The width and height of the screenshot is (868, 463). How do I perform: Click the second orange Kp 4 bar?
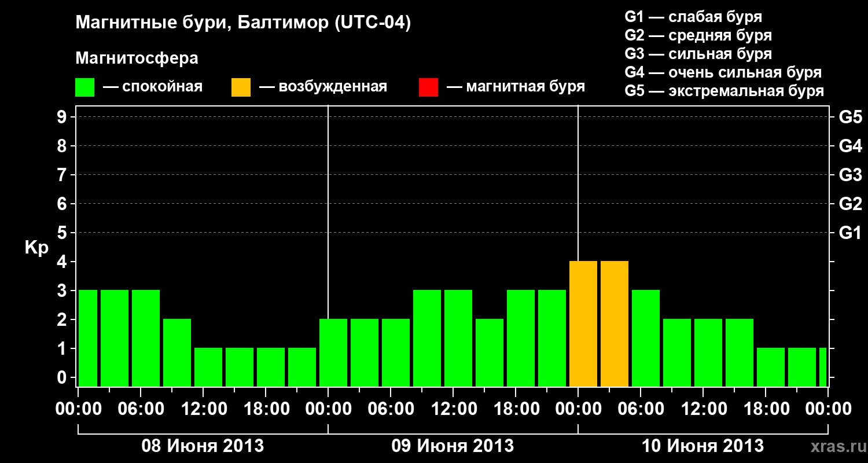pyautogui.click(x=615, y=324)
